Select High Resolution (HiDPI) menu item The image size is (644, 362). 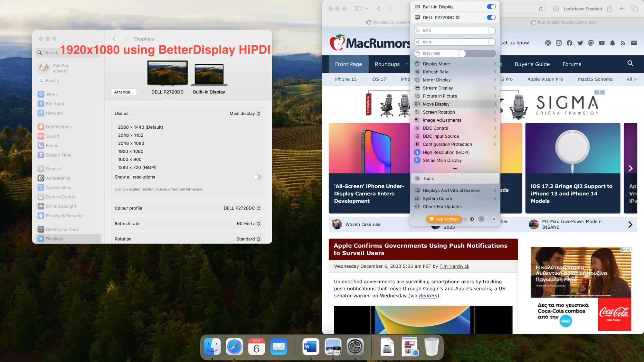coord(446,152)
